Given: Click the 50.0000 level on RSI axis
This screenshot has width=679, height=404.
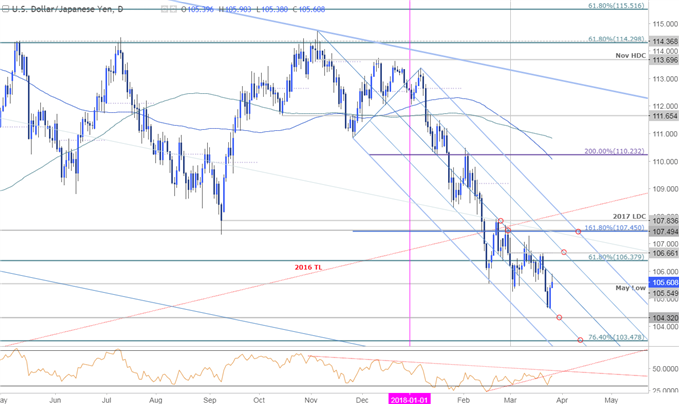Looking at the screenshot, I should click(664, 369).
